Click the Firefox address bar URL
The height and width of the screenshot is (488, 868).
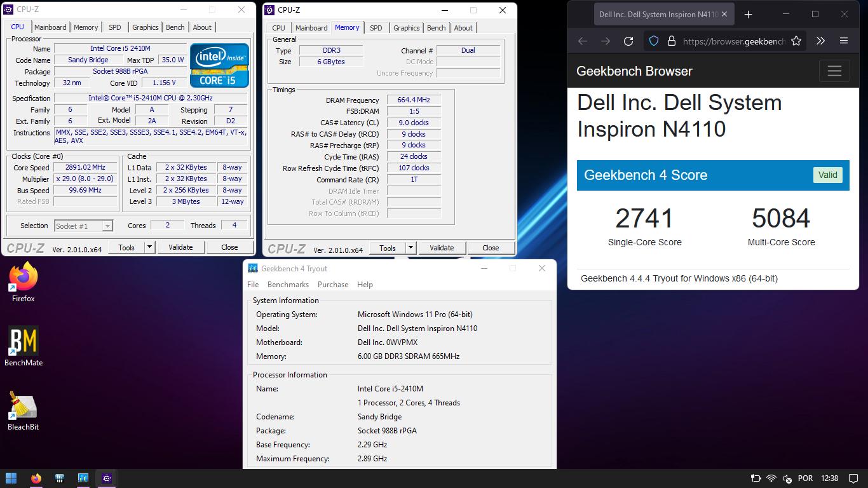[x=733, y=41]
